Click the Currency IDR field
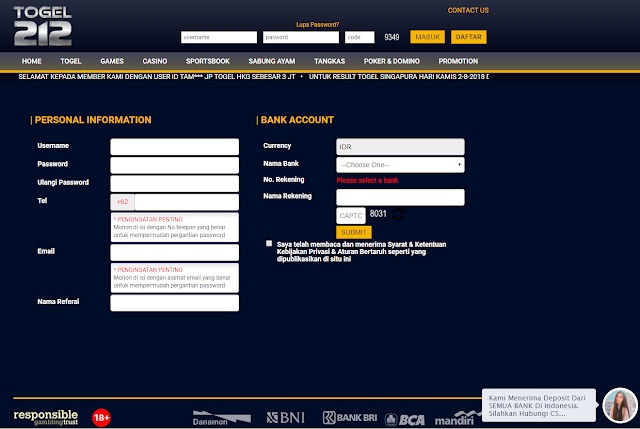This screenshot has width=640, height=429. point(400,147)
